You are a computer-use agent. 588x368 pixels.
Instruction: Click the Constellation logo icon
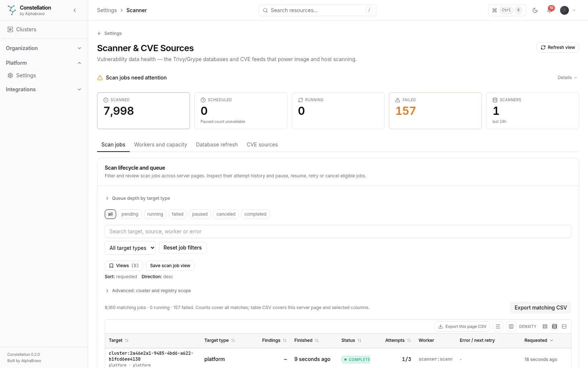pos(12,10)
